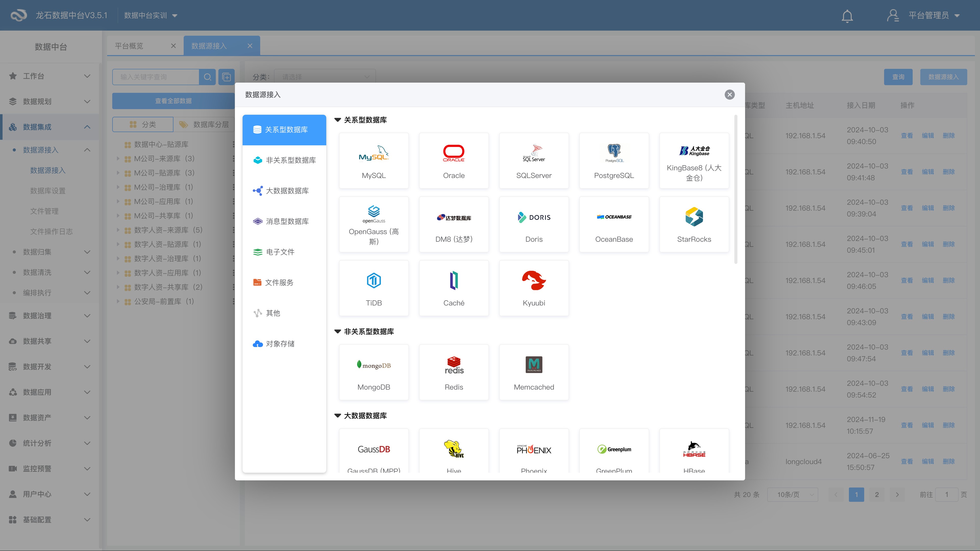Image resolution: width=980 pixels, height=551 pixels.
Task: Close the 数据源接入 page tab
Action: pyautogui.click(x=250, y=46)
